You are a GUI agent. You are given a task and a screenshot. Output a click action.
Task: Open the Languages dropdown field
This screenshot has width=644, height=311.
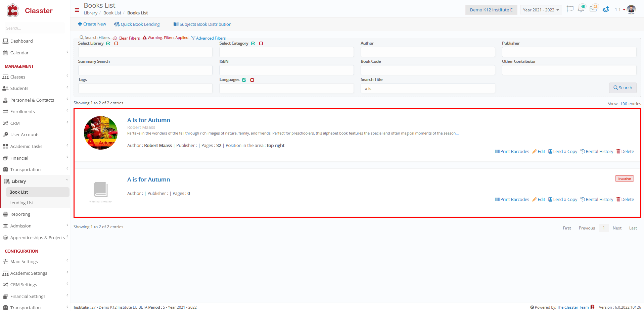(x=286, y=88)
